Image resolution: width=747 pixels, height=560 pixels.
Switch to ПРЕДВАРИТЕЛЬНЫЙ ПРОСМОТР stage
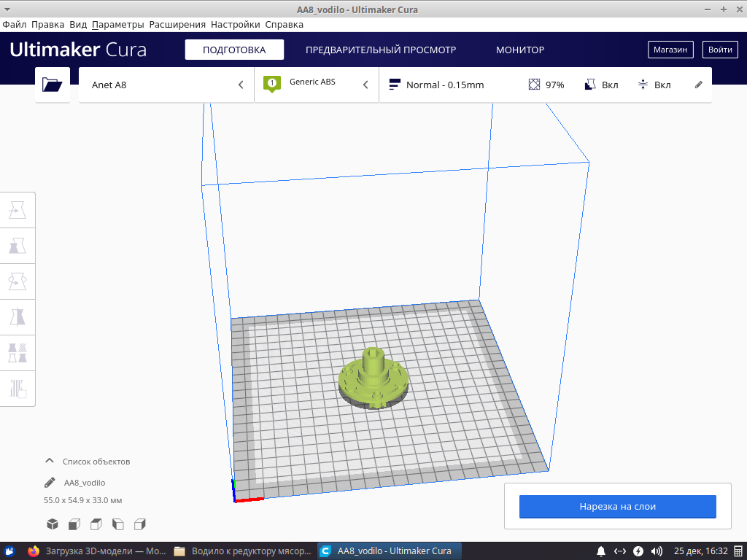(x=381, y=50)
